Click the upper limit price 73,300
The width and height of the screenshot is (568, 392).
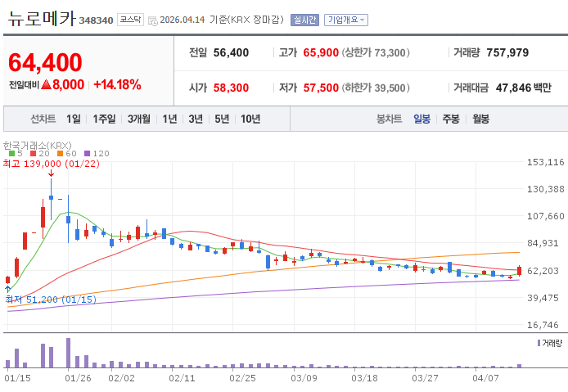pos(390,53)
